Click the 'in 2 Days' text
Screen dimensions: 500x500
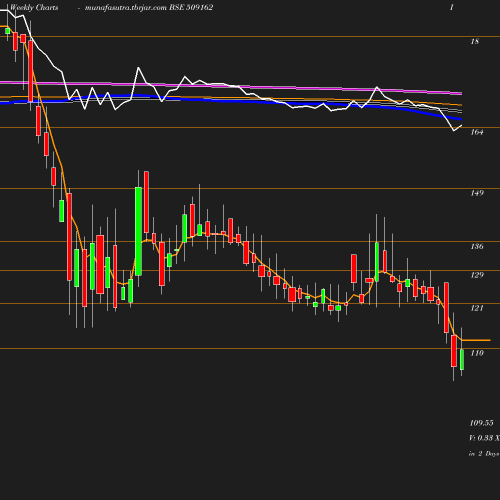point(484,454)
